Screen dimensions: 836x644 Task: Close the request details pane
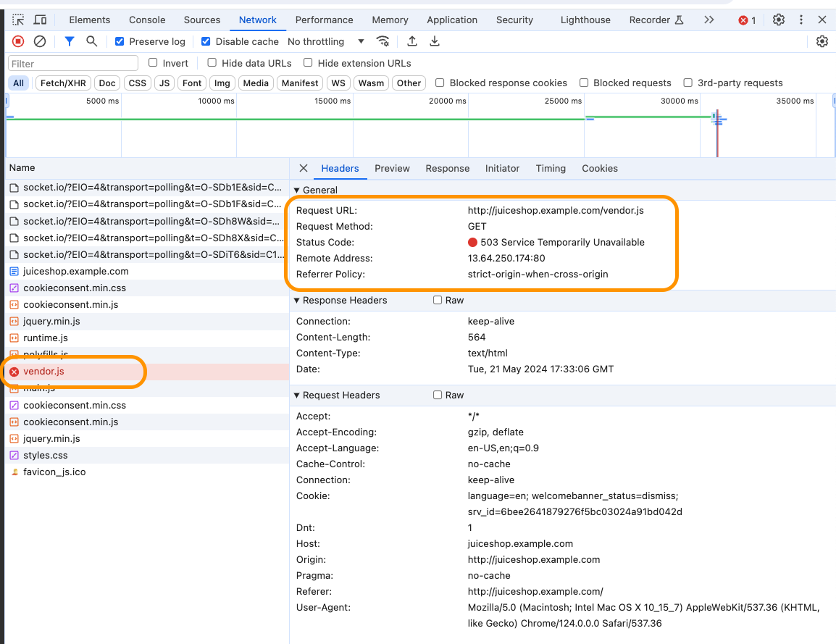pos(304,169)
